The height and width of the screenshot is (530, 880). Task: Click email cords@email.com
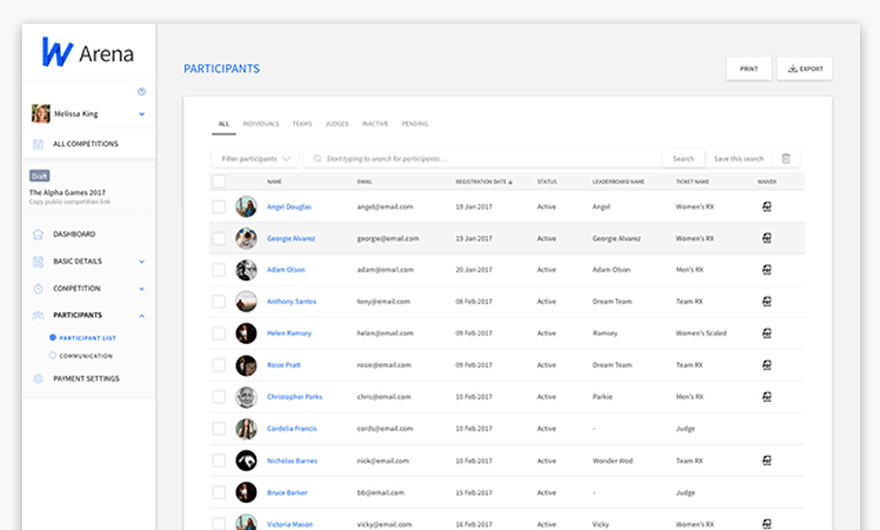pos(385,428)
